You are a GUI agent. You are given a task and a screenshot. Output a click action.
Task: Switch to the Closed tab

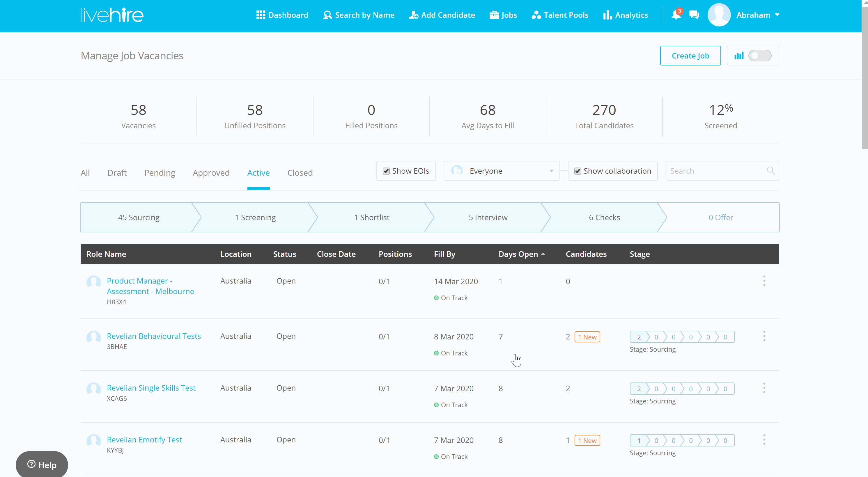tap(300, 173)
